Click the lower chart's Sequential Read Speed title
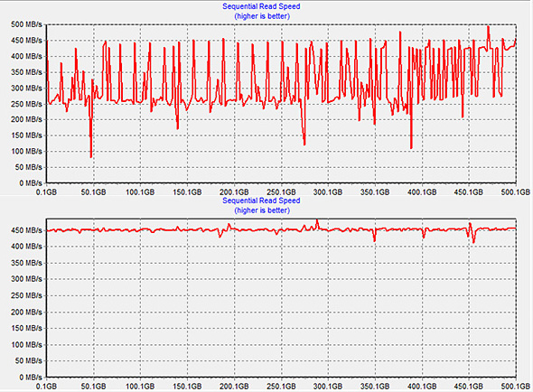The image size is (533, 392). pyautogui.click(x=261, y=201)
